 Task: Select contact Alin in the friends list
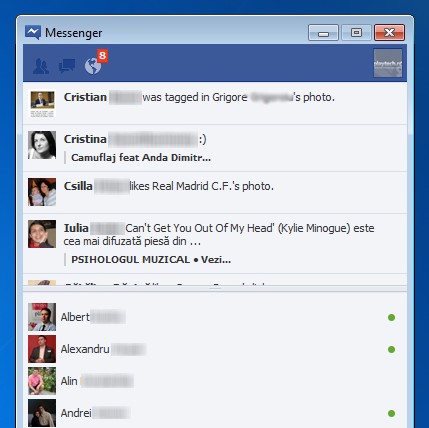[215, 381]
